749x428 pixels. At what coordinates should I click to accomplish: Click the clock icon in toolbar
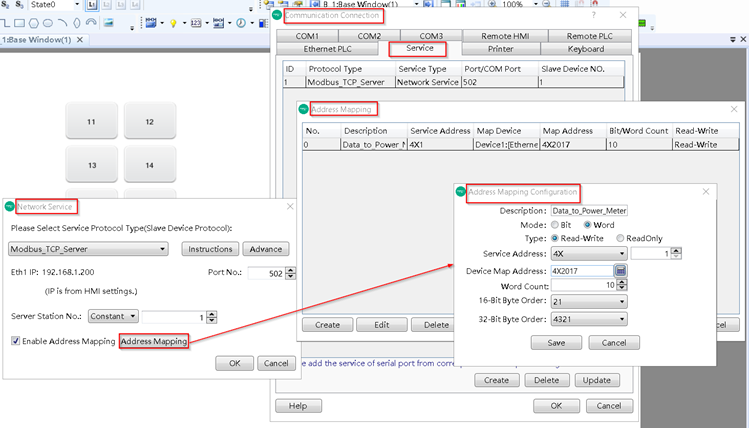pos(239,22)
